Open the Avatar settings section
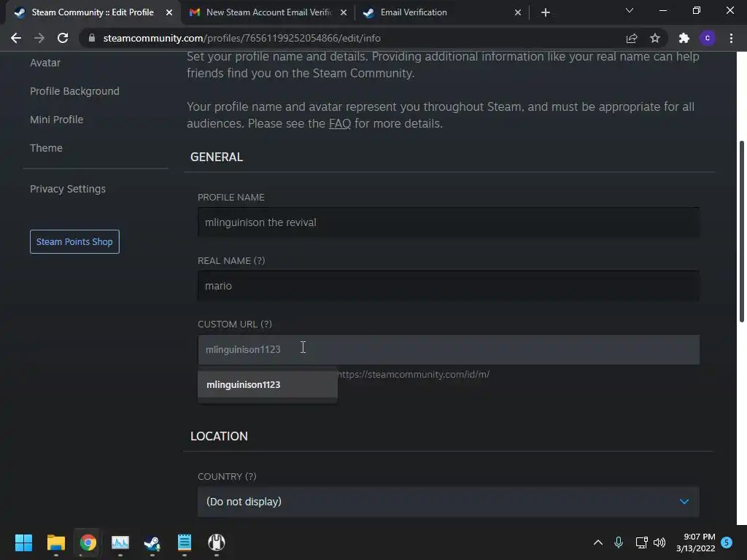 tap(45, 63)
